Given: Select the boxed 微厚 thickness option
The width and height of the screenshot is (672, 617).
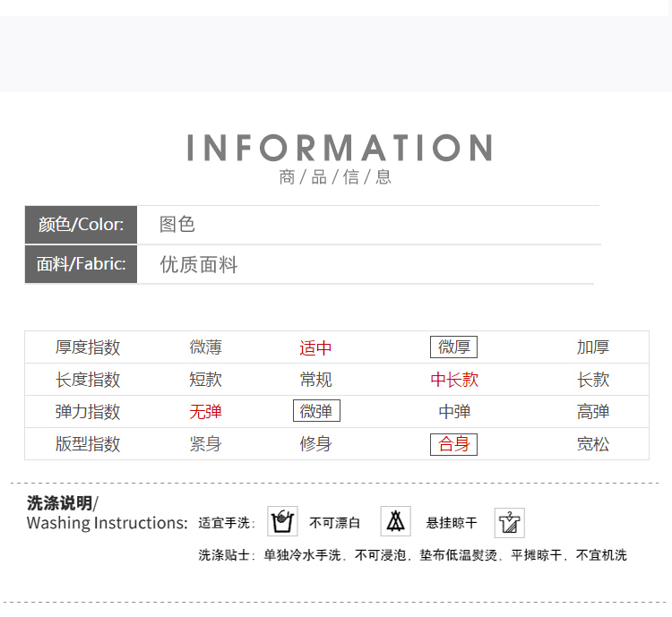Looking at the screenshot, I should pos(453,347).
